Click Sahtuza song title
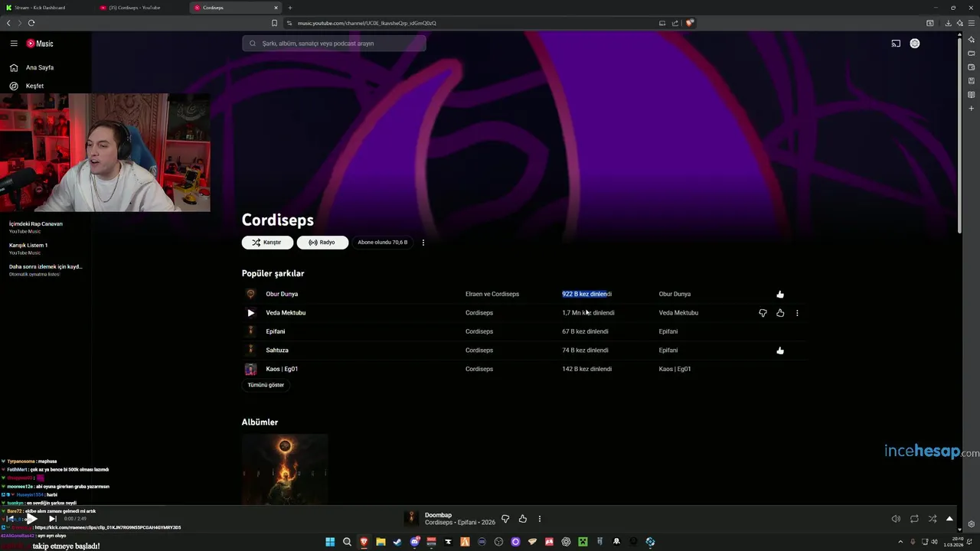 pos(277,350)
